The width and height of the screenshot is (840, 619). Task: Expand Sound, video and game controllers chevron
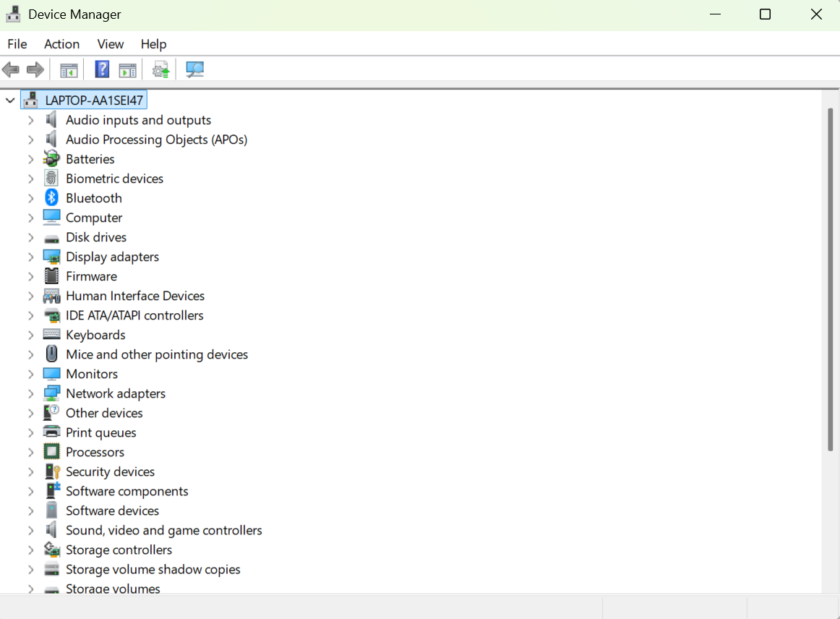pos(31,531)
